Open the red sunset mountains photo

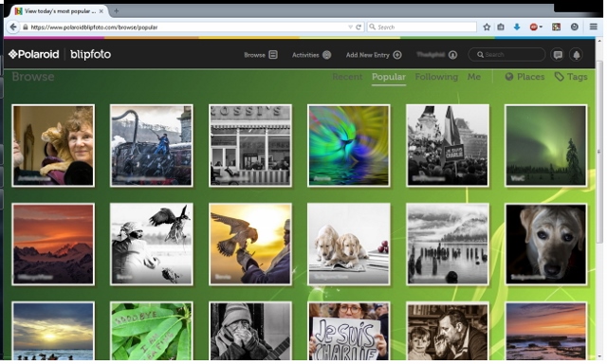point(53,244)
